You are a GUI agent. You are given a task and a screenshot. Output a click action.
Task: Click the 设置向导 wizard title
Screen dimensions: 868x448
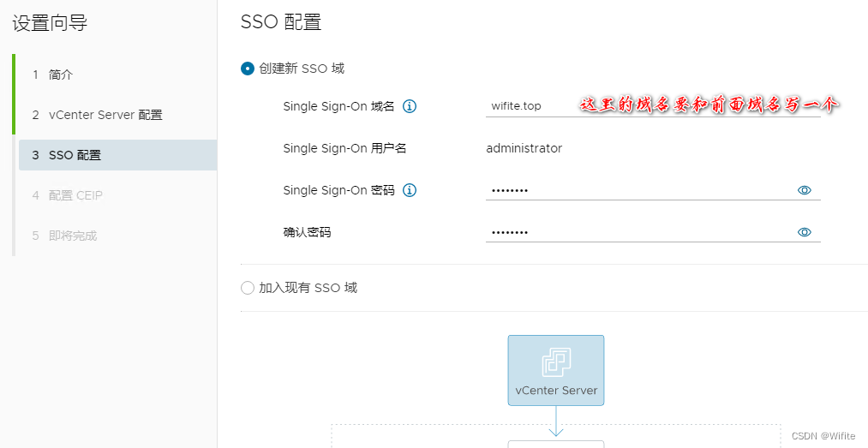point(50,23)
